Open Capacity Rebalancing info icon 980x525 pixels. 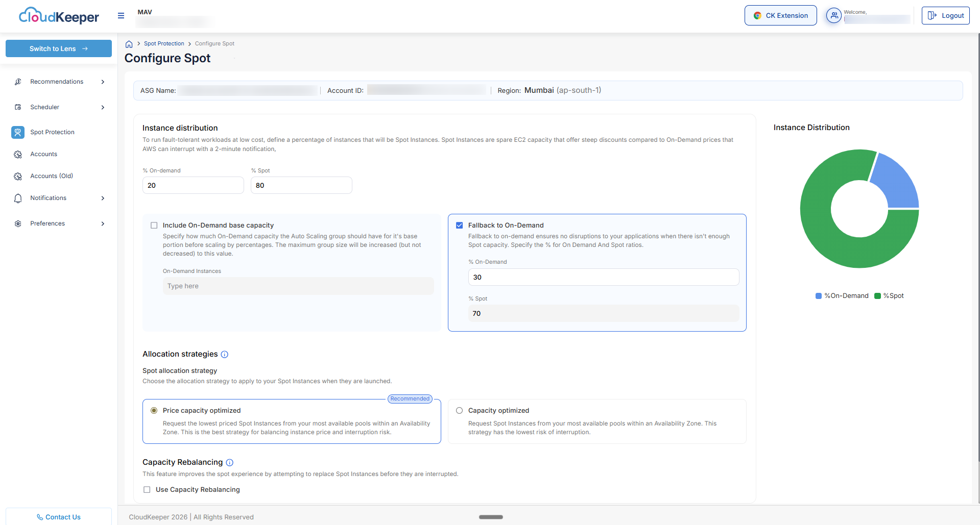tap(229, 463)
